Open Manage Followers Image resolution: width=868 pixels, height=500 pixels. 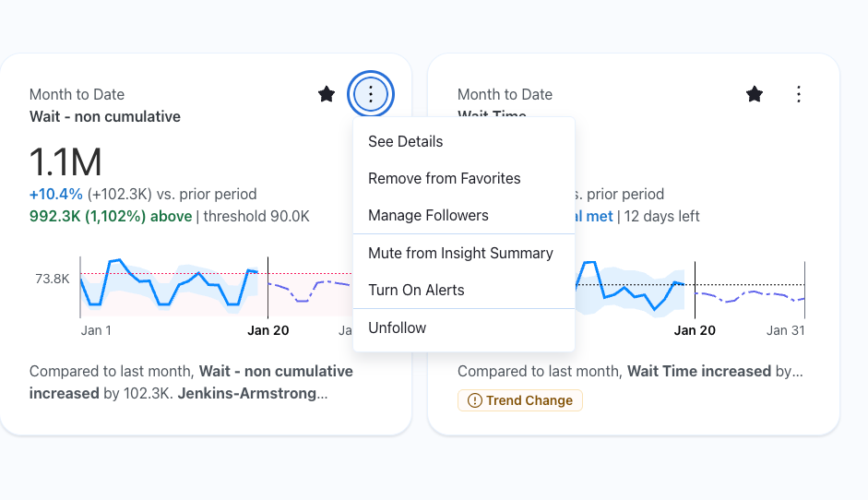click(428, 215)
